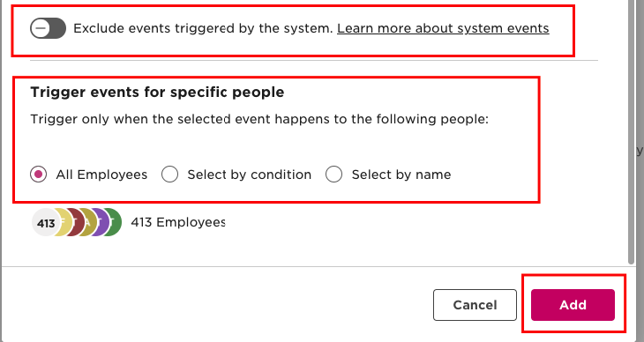
Task: Click the 'Select by name' text label
Action: point(401,175)
